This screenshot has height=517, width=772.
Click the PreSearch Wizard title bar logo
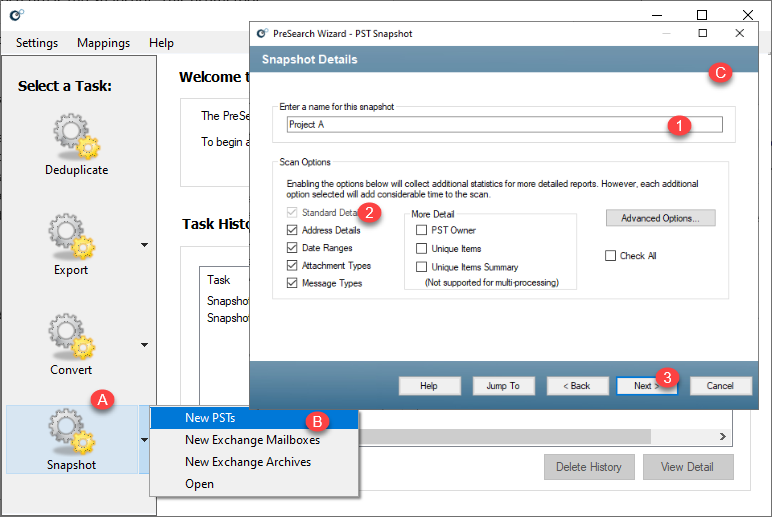(x=262, y=33)
